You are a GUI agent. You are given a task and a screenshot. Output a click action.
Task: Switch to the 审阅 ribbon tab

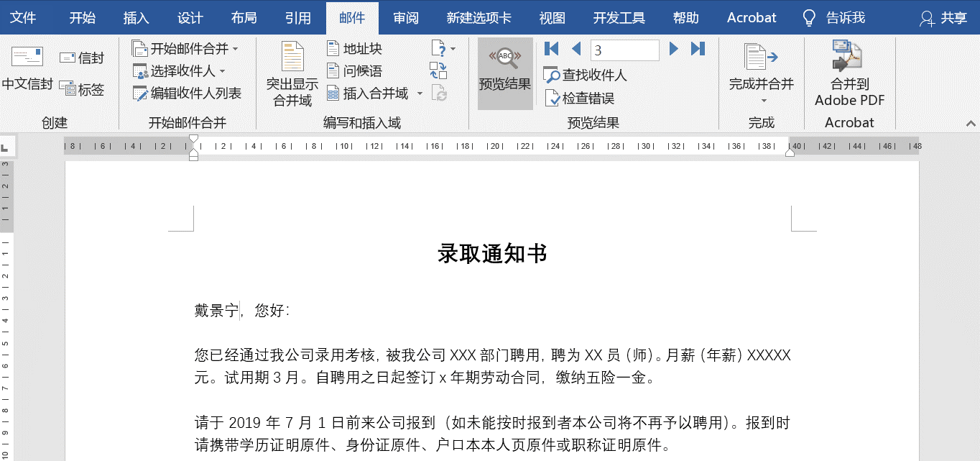(406, 18)
